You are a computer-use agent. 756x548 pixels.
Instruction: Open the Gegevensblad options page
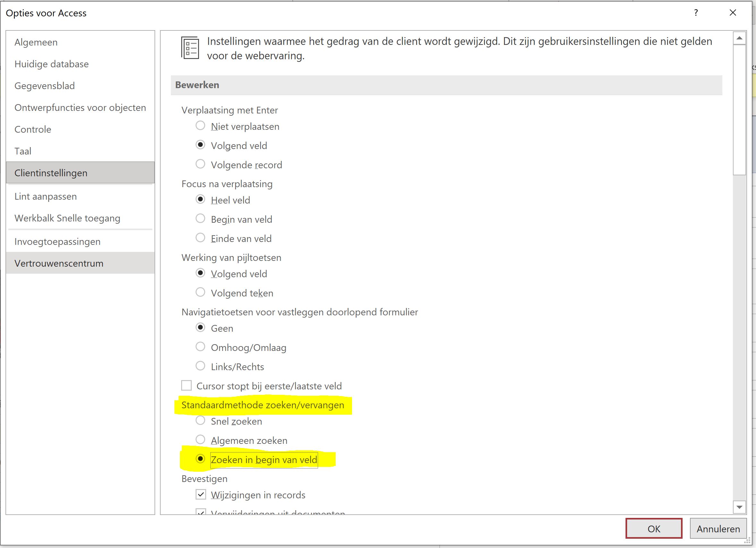(80, 86)
